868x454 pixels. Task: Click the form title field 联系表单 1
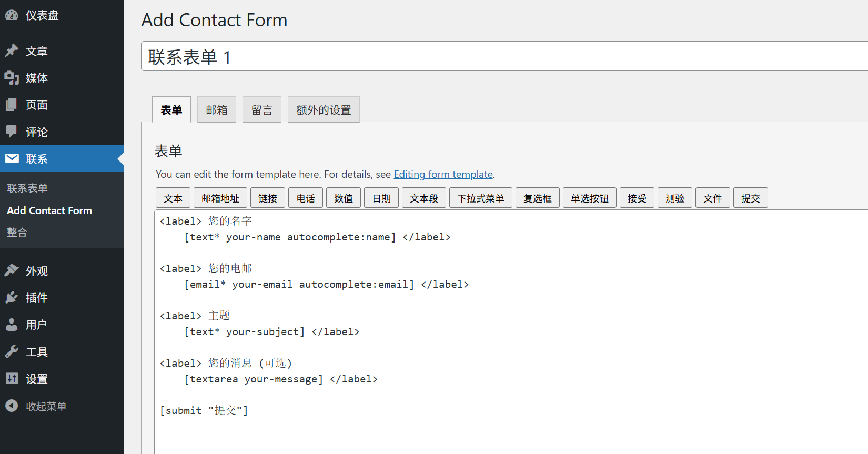(x=504, y=56)
